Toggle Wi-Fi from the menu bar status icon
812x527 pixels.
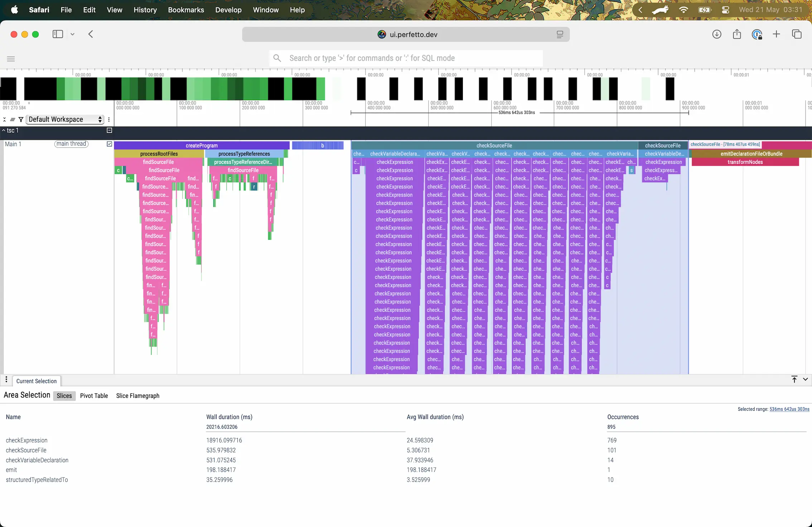(x=683, y=10)
